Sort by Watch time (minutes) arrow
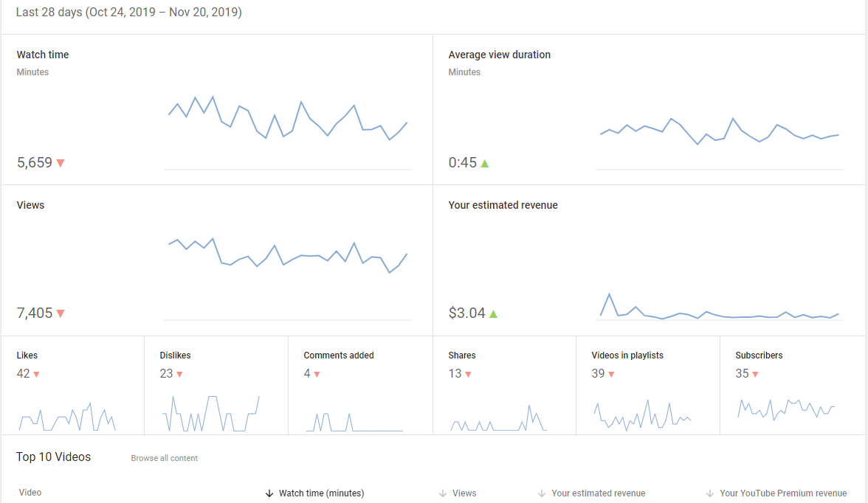 (x=269, y=493)
